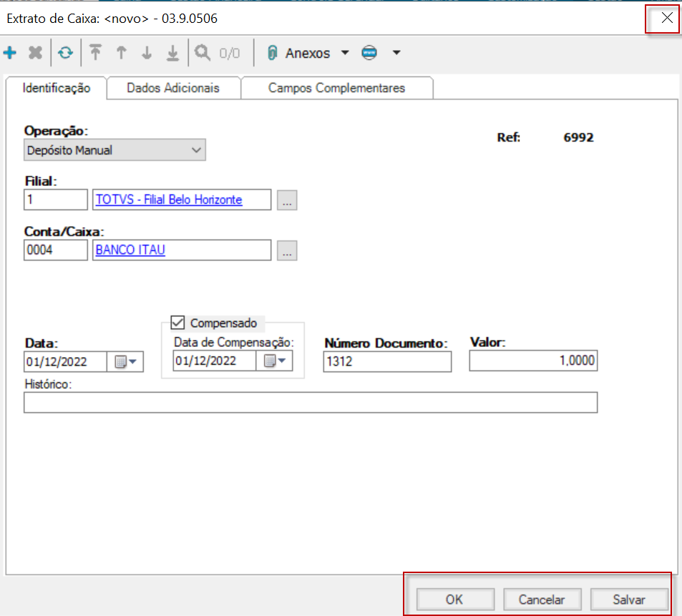
Task: Click the Cancelar button
Action: pos(542,600)
